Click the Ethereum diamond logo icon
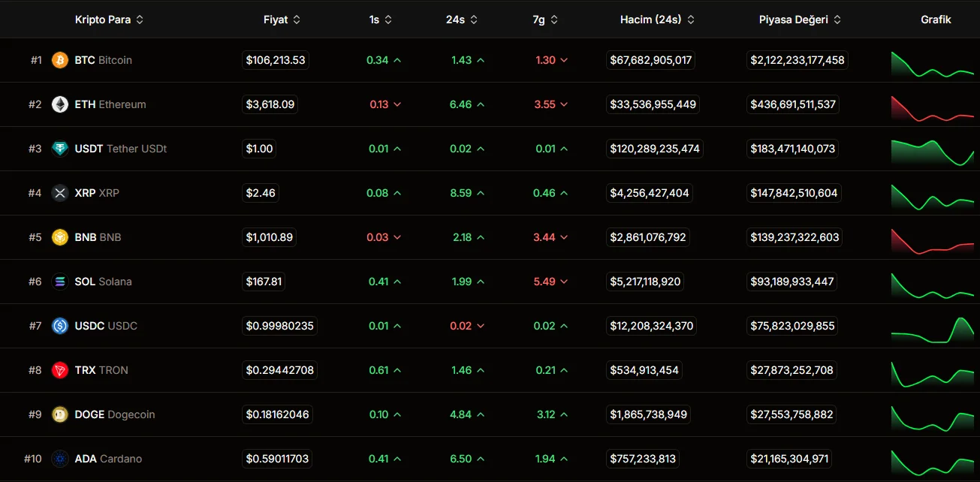 tap(60, 104)
